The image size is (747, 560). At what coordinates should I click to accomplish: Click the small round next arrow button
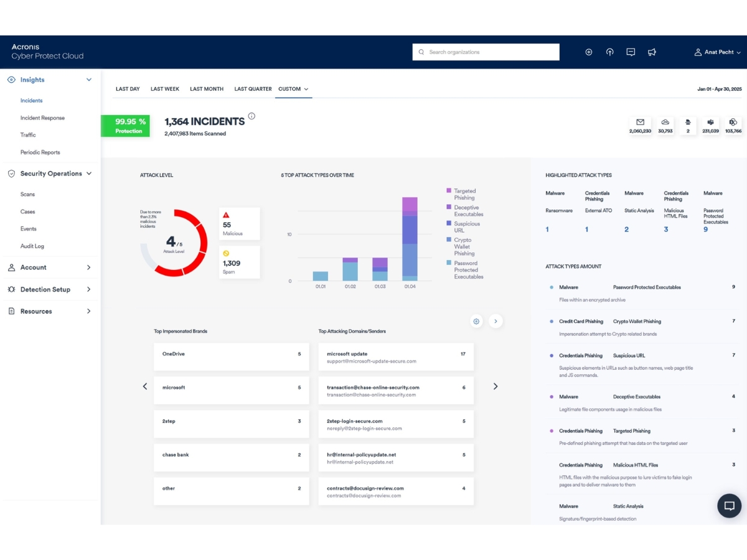pyautogui.click(x=496, y=321)
